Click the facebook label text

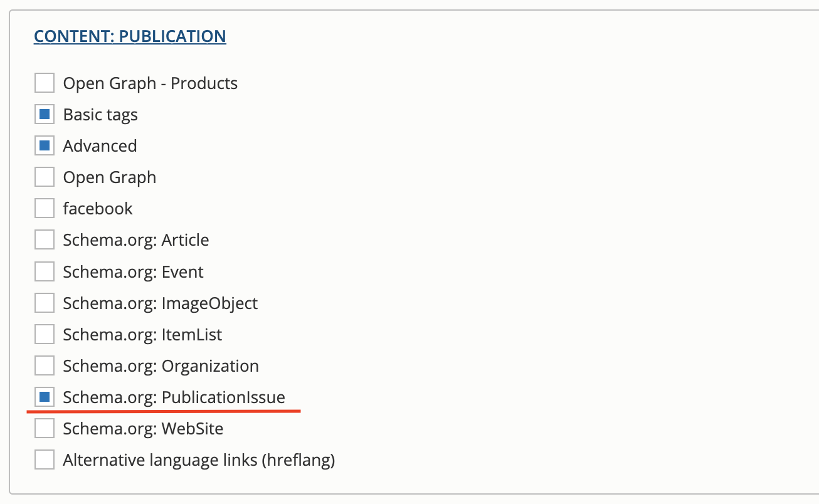pyautogui.click(x=97, y=208)
